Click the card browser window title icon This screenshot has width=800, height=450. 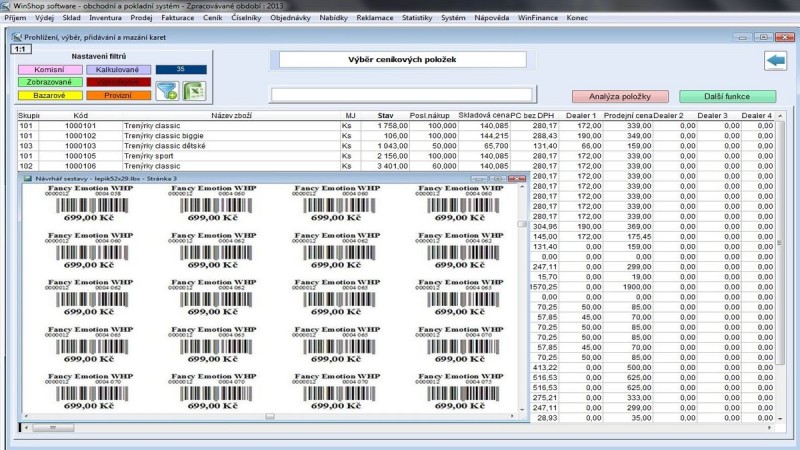point(15,36)
